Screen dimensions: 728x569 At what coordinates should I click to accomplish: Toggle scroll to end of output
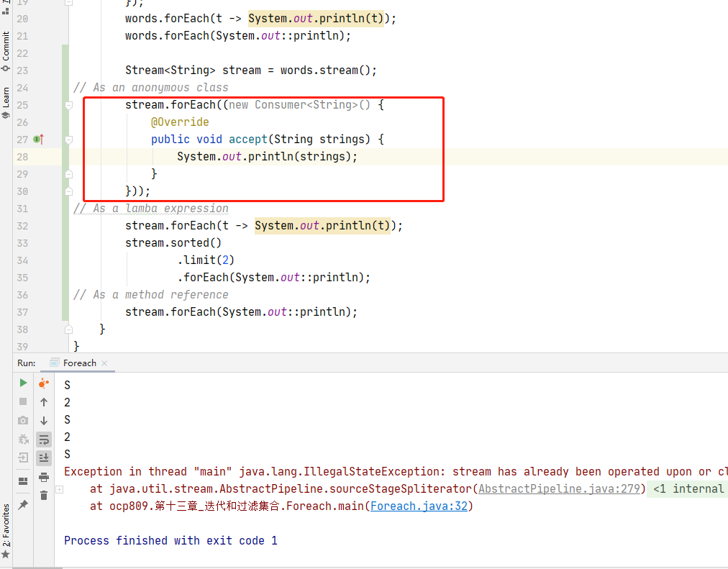coord(44,458)
